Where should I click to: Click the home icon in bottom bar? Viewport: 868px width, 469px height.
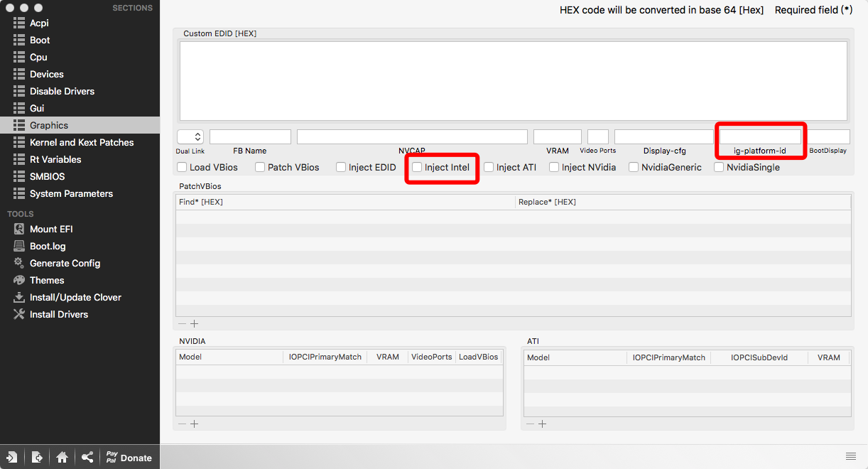pos(62,457)
